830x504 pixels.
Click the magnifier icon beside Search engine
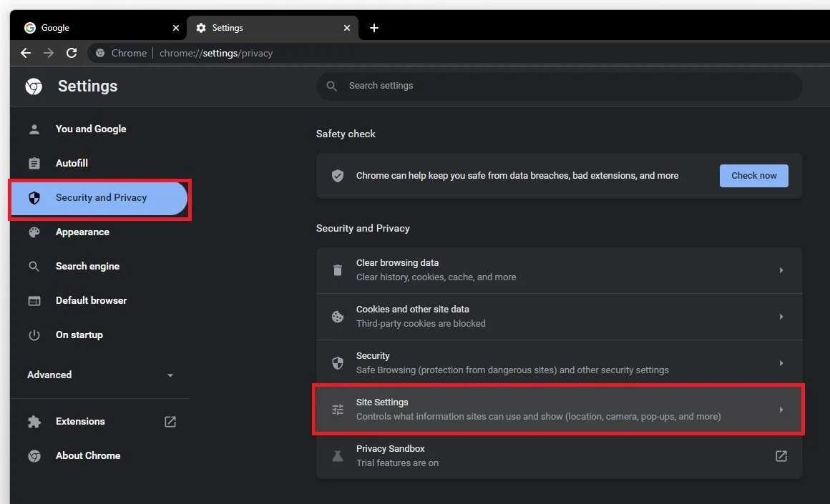click(34, 267)
